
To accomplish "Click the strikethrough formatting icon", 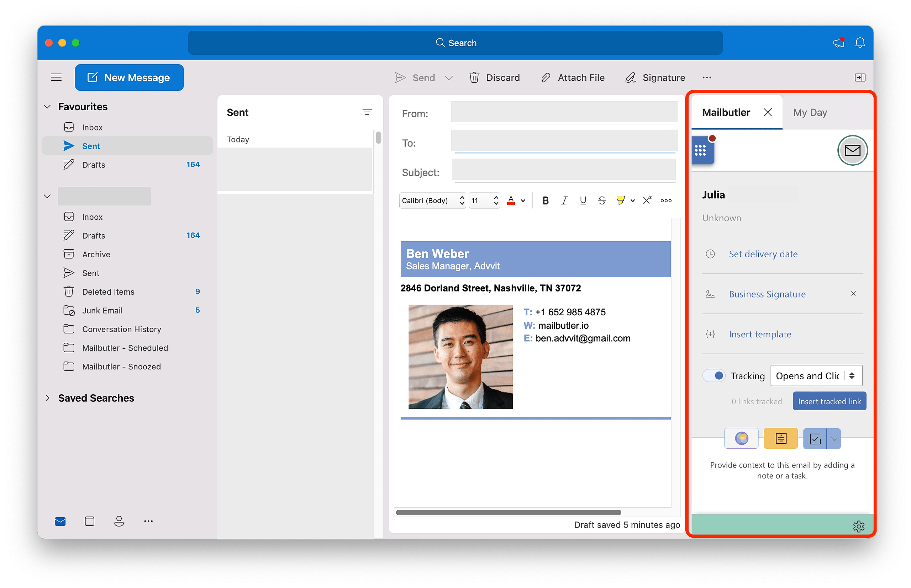I will [x=602, y=201].
